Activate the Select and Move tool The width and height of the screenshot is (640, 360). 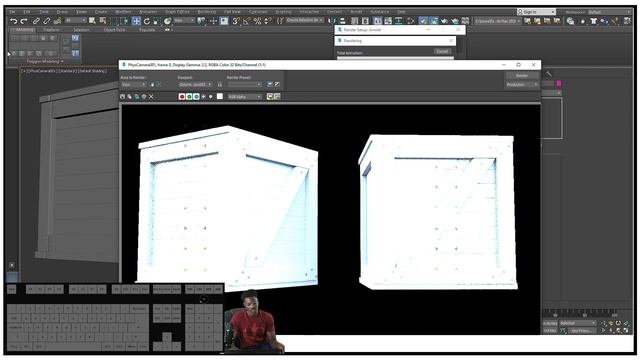pos(136,21)
